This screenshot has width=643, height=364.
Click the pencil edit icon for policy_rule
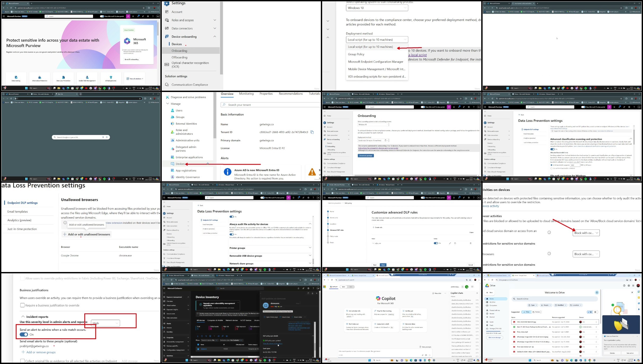[x=450, y=243]
